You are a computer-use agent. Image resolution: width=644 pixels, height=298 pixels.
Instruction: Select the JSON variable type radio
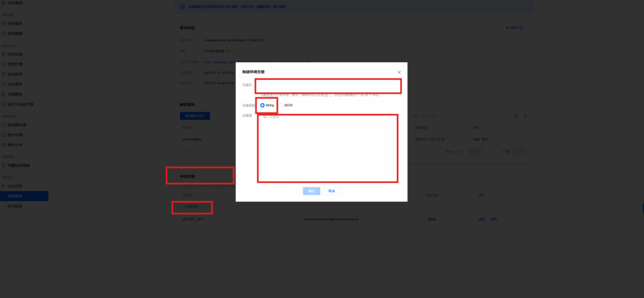point(280,105)
